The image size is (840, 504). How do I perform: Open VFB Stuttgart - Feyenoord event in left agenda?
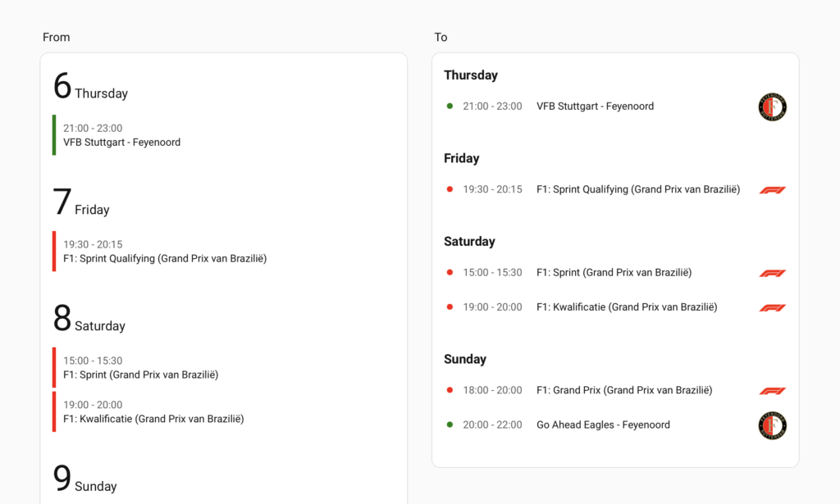click(x=121, y=135)
